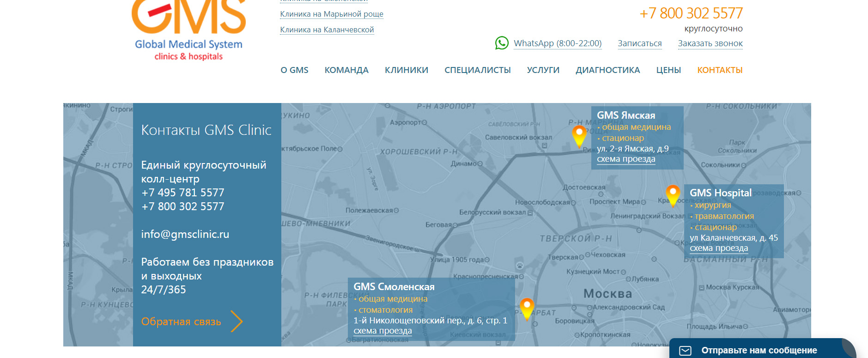Click the Записаться link
This screenshot has width=868, height=358.
(640, 43)
